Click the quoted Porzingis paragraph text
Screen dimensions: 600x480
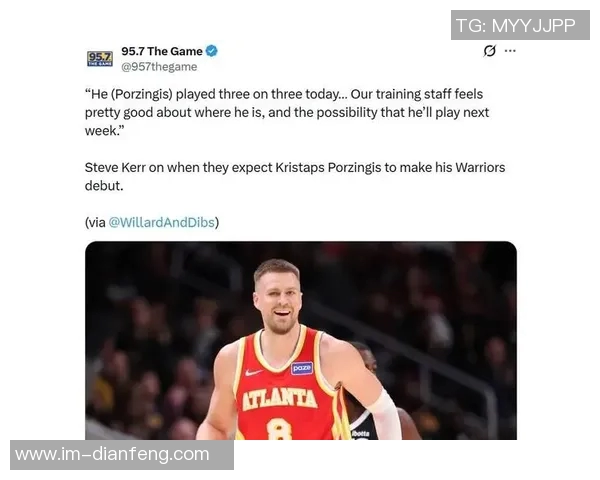(287, 113)
